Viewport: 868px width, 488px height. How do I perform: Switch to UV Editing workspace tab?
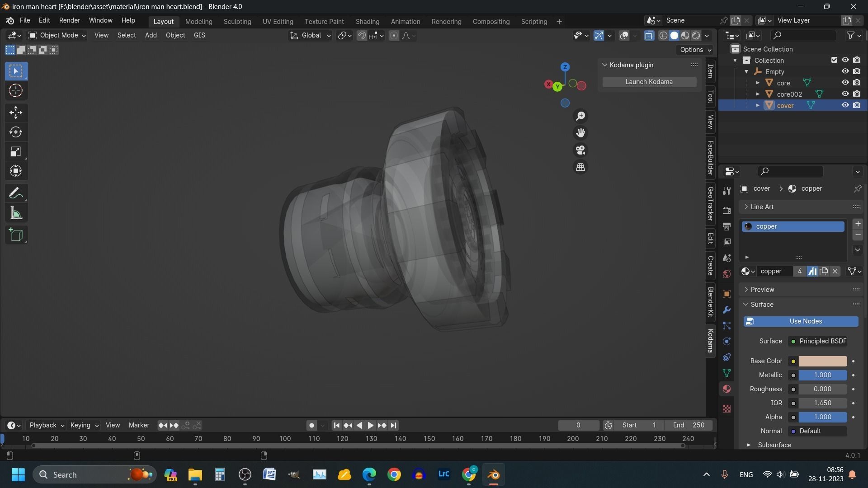(x=278, y=22)
